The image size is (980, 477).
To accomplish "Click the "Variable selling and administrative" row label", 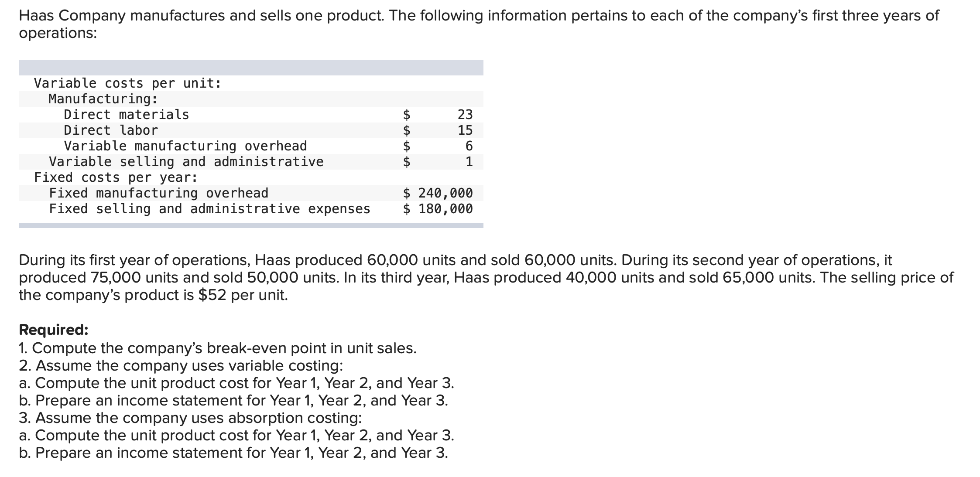I will 186,162.
